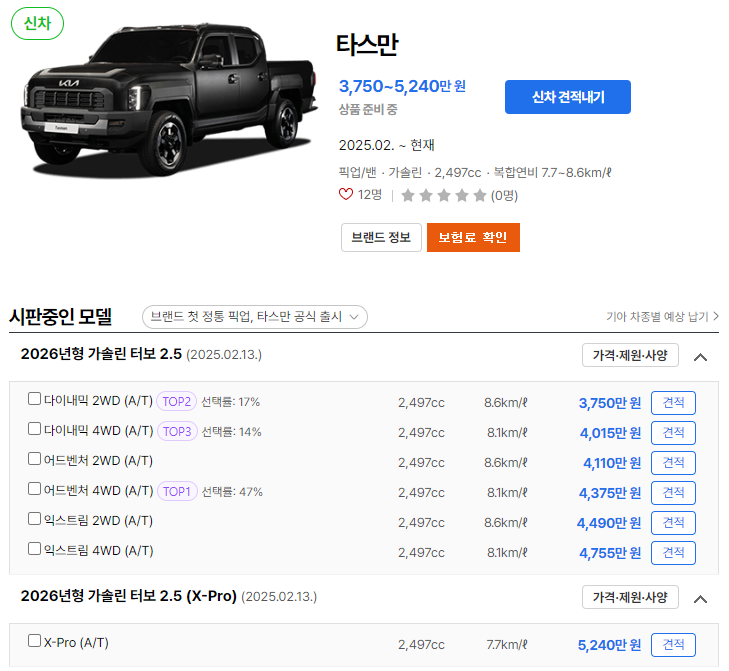Check the 다이내믹 2WD (A/T) checkbox
The height and width of the screenshot is (671, 729).
[34, 399]
